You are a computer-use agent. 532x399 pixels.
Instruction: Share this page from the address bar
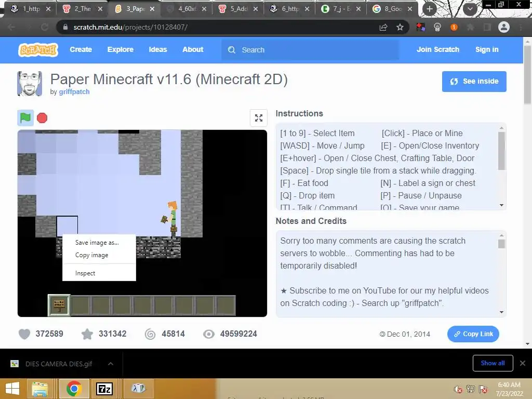click(x=383, y=27)
